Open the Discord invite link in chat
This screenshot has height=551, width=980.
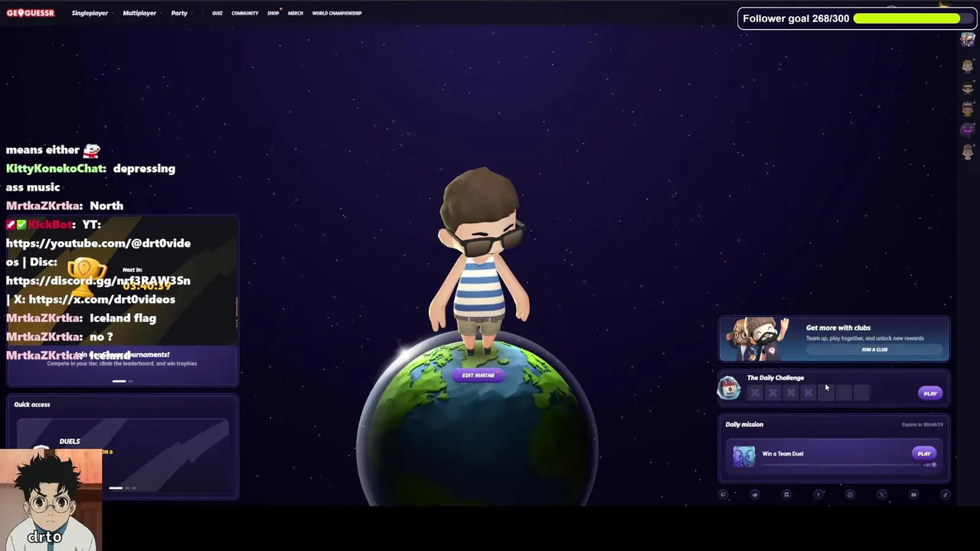[98, 281]
